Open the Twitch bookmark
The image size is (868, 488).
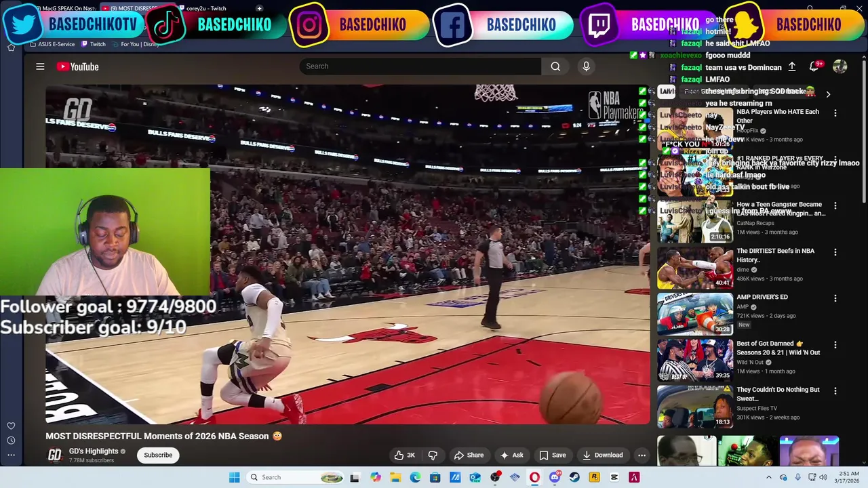(94, 44)
